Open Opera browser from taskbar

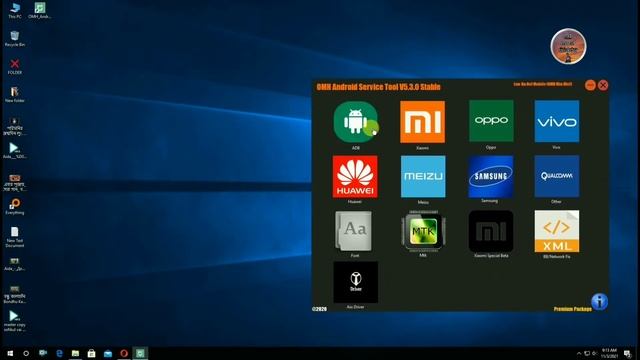124,353
